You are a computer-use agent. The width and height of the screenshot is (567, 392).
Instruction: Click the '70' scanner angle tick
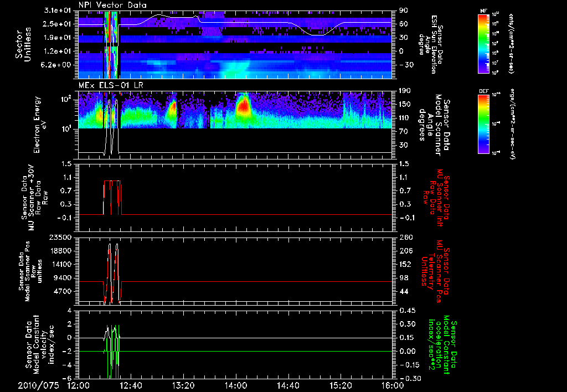point(404,132)
